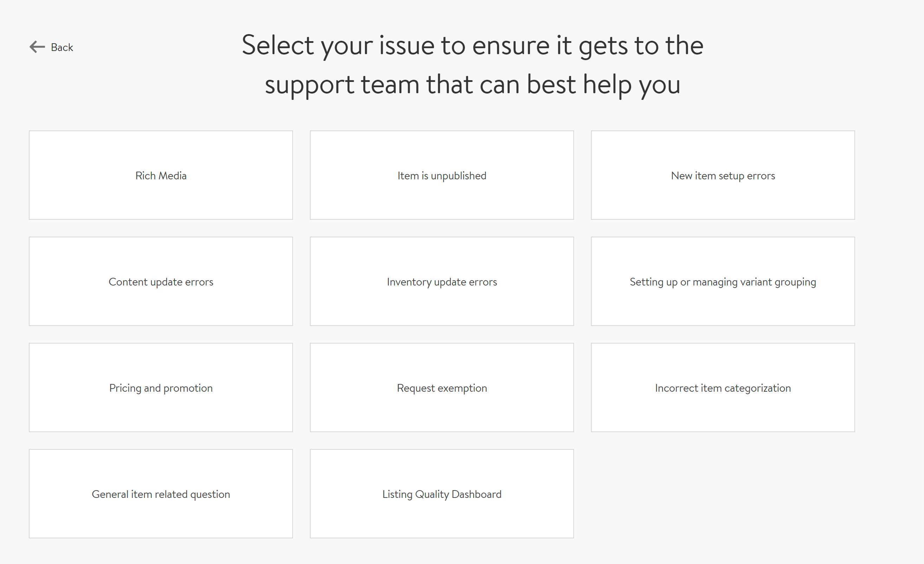Click the Back arrow icon
This screenshot has width=924, height=564.
(x=37, y=46)
